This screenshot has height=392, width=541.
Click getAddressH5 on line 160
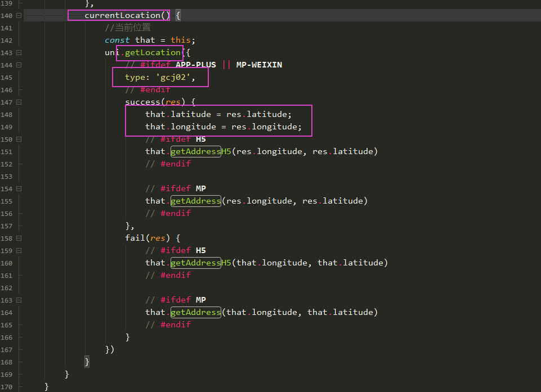pos(201,263)
